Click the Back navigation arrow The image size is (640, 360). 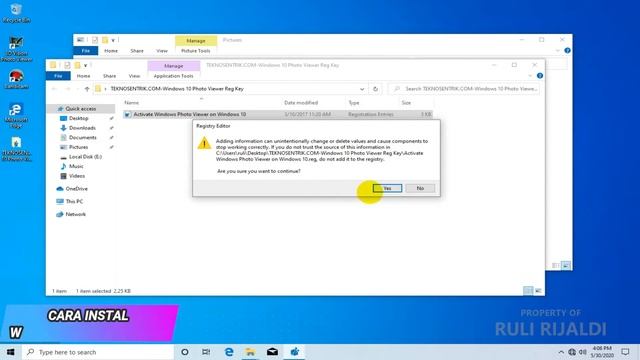(x=55, y=89)
